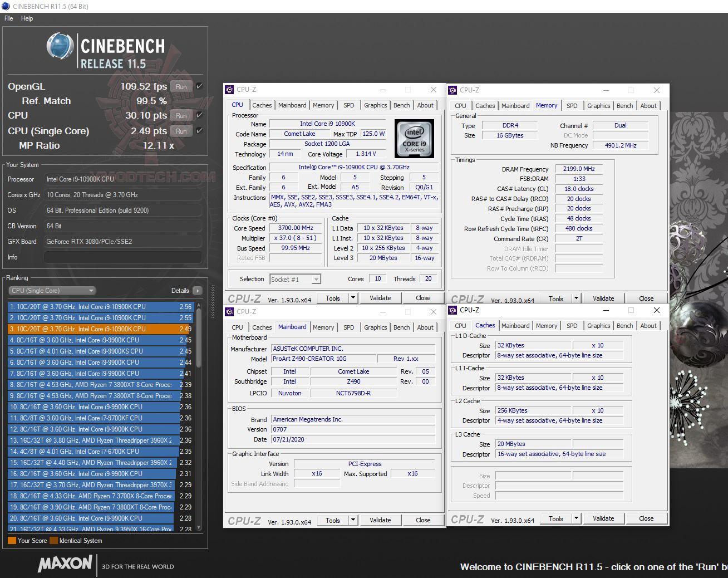The width and height of the screenshot is (728, 578).
Task: Click the Intel Core i9 X-series badge
Action: 414,139
